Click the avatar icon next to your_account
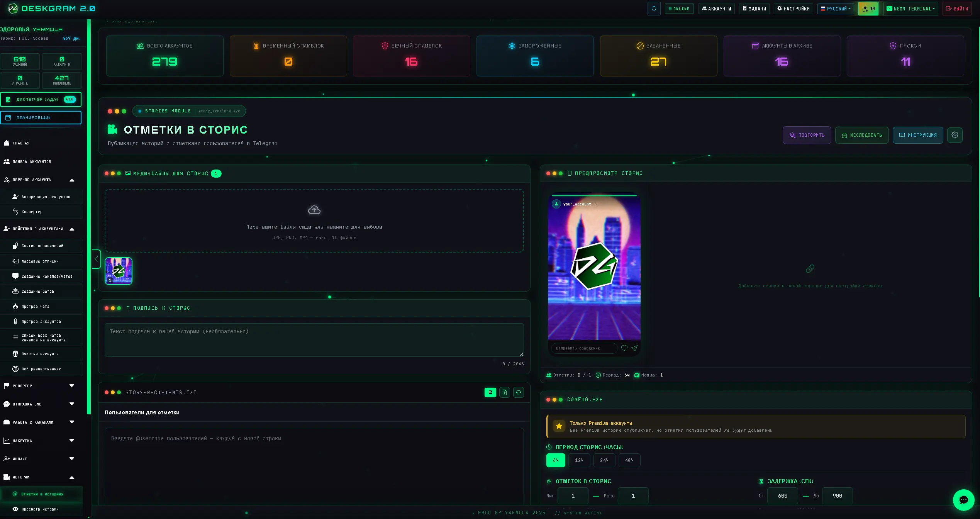The image size is (980, 519). 556,204
